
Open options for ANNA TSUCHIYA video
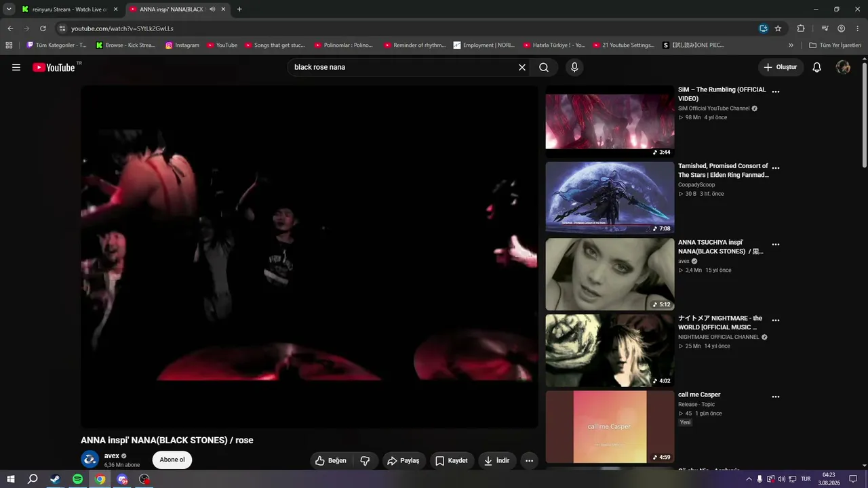tap(776, 245)
